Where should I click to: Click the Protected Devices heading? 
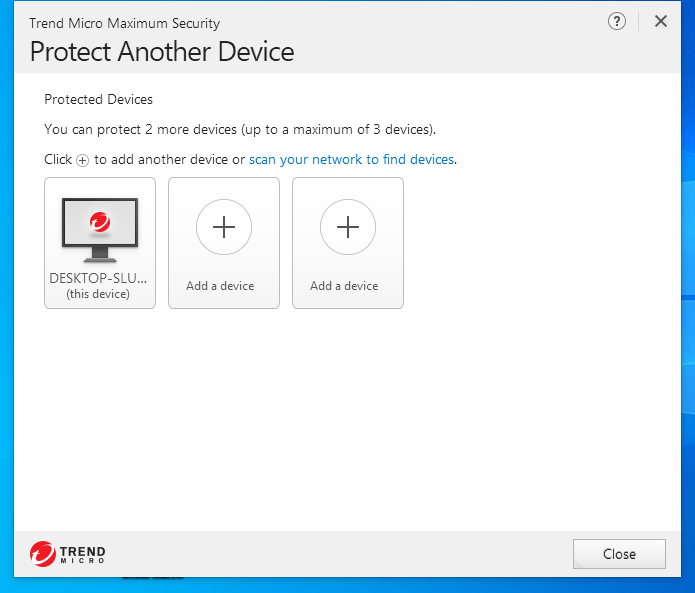[98, 99]
